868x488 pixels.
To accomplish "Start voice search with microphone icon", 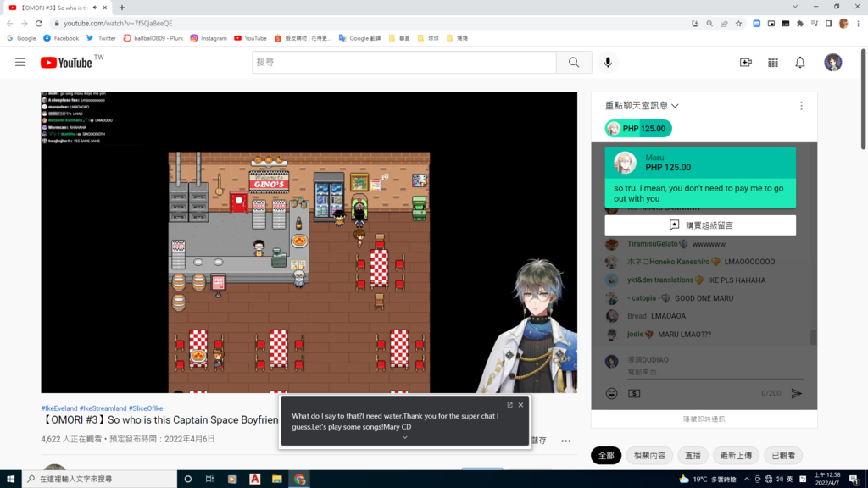I will click(x=608, y=63).
